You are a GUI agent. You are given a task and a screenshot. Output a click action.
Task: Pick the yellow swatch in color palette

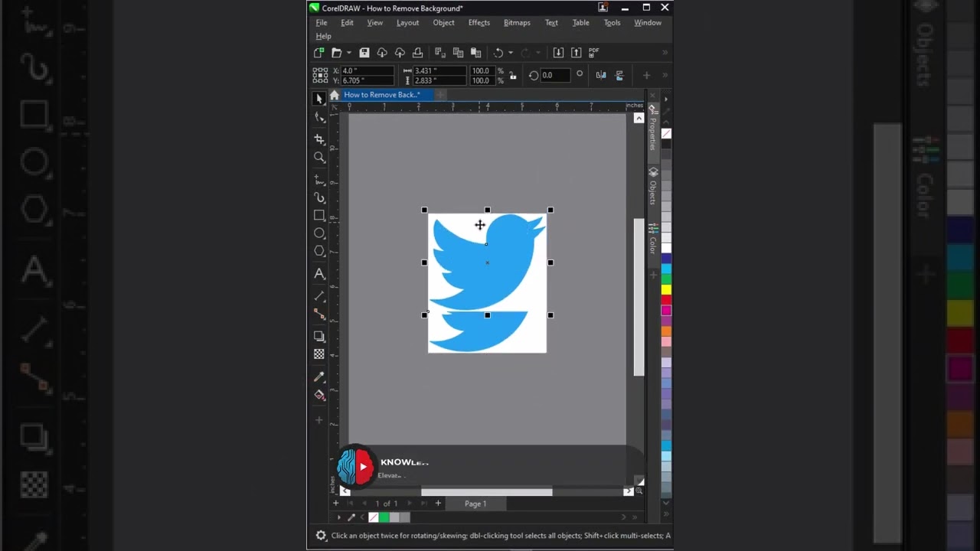pyautogui.click(x=666, y=289)
